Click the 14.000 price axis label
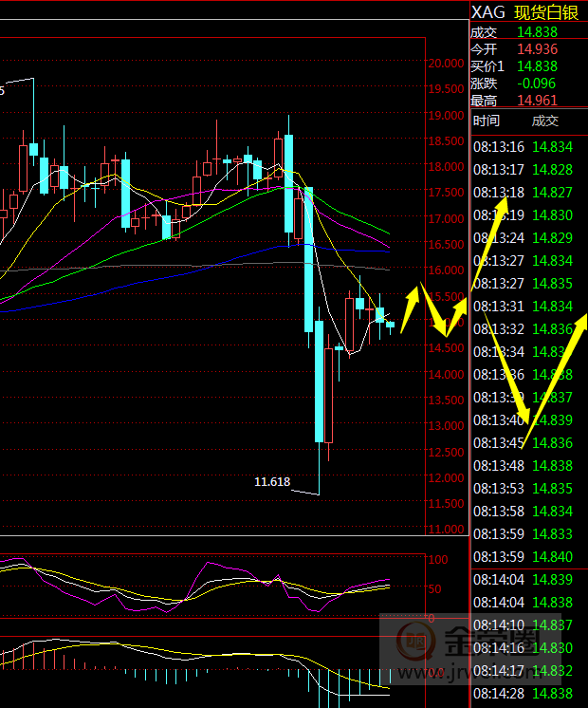This screenshot has width=588, height=708. click(x=446, y=374)
